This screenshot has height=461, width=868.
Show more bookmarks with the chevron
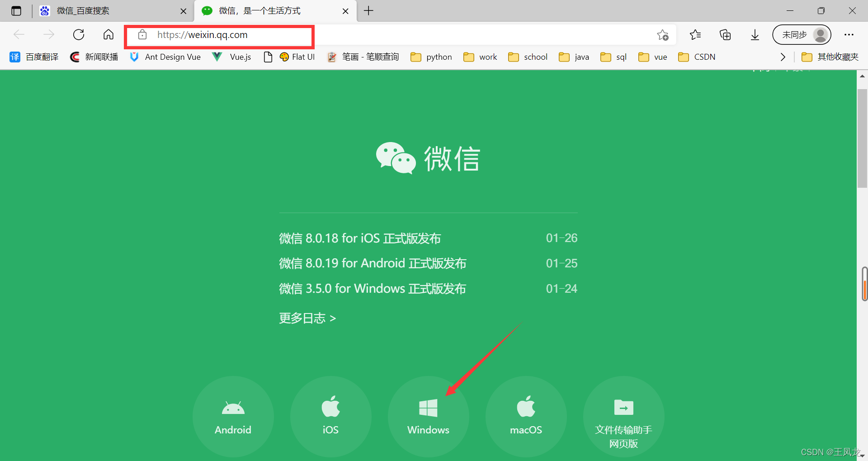(783, 57)
